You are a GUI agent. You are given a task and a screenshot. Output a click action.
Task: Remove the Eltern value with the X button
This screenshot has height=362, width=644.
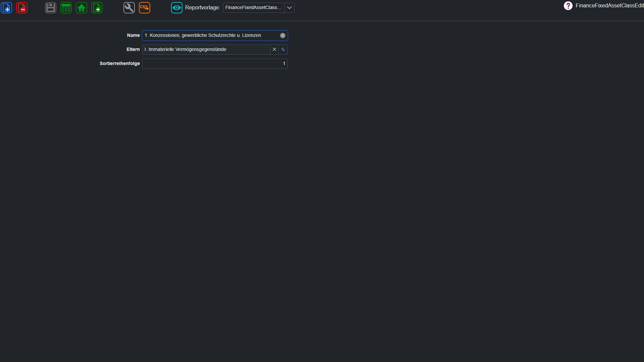(274, 50)
